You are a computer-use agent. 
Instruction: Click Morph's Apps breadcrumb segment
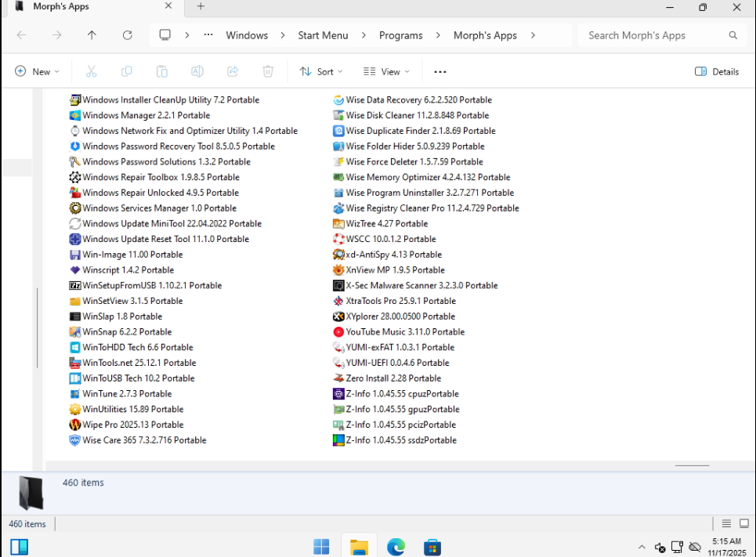(x=485, y=35)
